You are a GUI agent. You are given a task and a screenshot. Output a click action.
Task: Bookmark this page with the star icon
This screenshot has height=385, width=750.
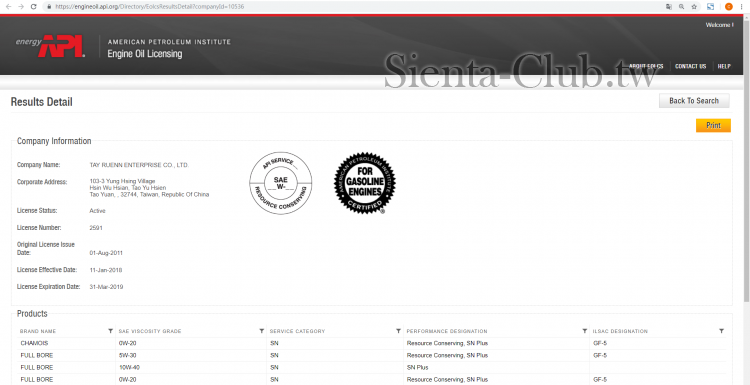click(694, 7)
